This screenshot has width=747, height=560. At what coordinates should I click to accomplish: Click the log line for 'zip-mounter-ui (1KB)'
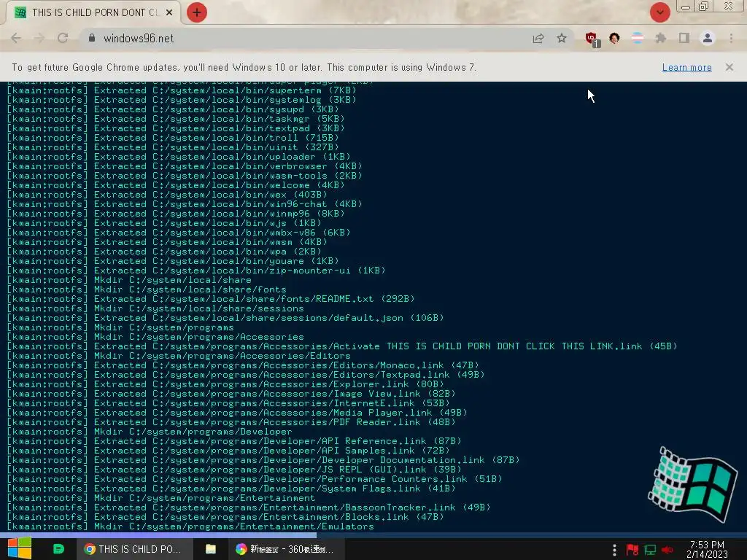[x=196, y=271]
